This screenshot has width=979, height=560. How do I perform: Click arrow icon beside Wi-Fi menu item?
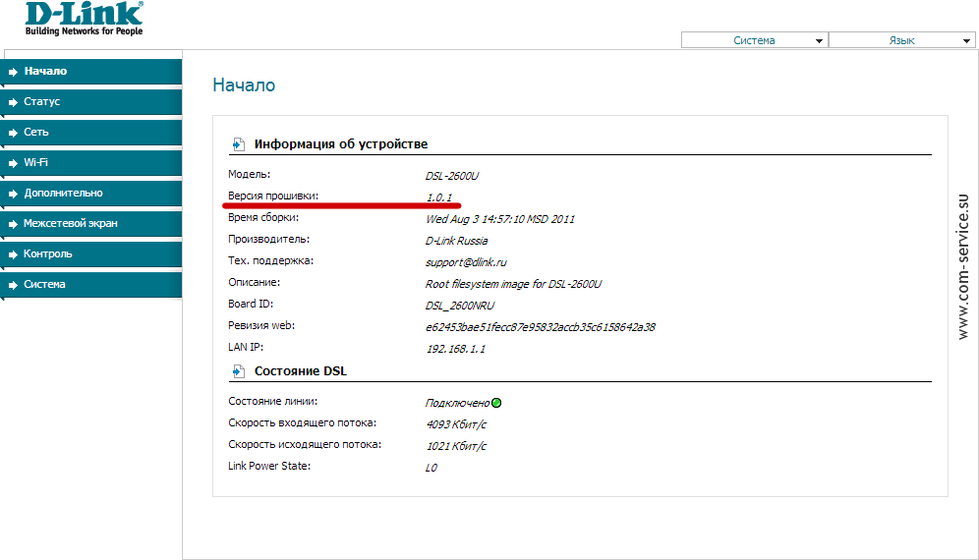(x=13, y=163)
